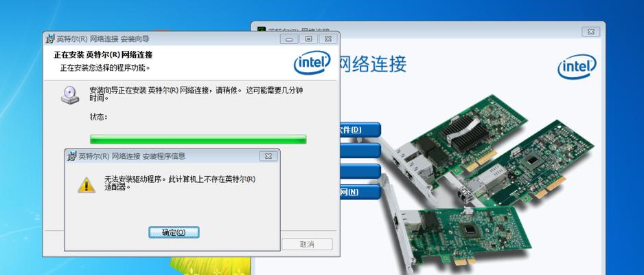644x275 pixels.
Task: Close the 安装向导 wizard window
Action: pyautogui.click(x=327, y=39)
